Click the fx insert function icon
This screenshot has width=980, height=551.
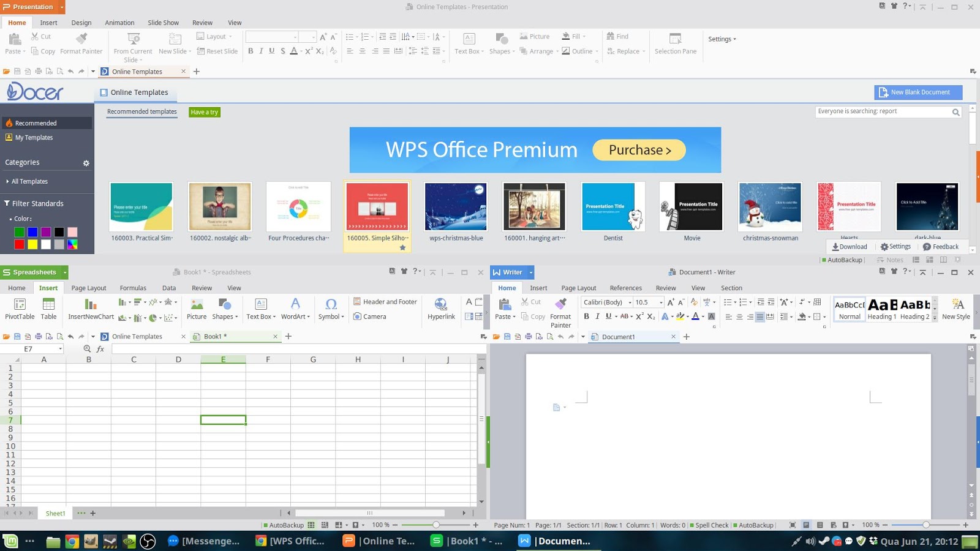click(100, 349)
